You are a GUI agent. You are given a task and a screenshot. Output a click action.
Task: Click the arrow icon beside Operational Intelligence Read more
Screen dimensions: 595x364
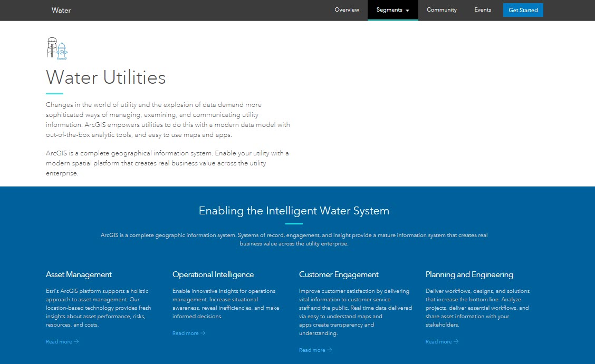click(204, 333)
